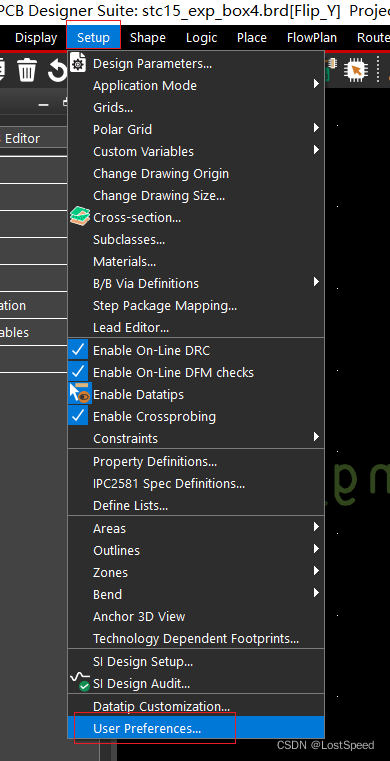Image resolution: width=390 pixels, height=761 pixels.
Task: Open the Place menu
Action: (x=252, y=37)
